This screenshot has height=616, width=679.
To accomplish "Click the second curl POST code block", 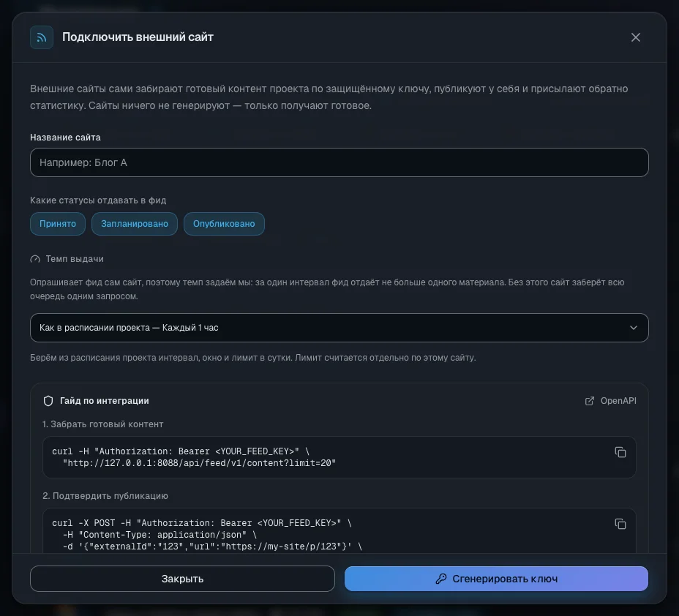I will (339, 531).
